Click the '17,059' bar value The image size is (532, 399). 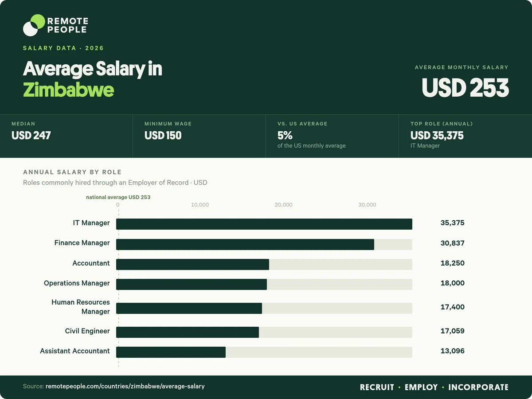pos(453,331)
